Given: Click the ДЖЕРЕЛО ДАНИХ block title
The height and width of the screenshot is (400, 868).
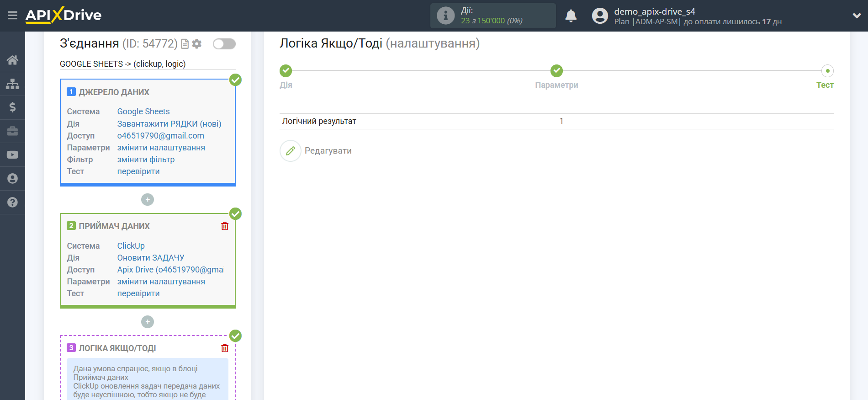Looking at the screenshot, I should [x=114, y=92].
